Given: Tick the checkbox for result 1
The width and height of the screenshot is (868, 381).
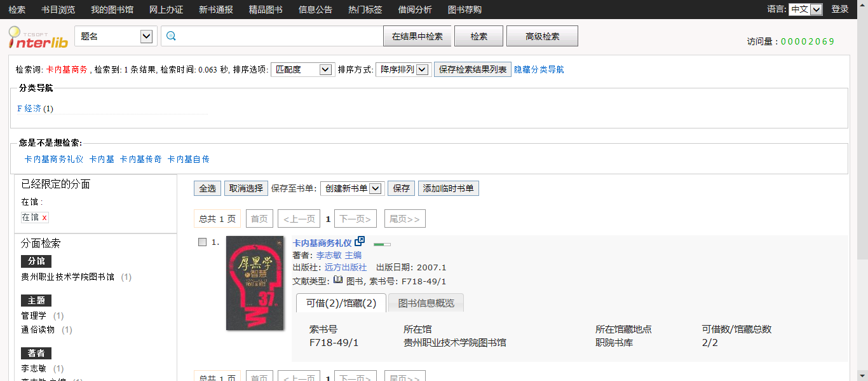Looking at the screenshot, I should (202, 242).
